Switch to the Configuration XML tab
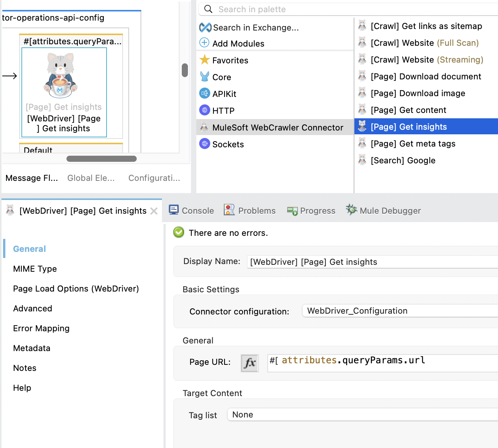This screenshot has height=448, width=498. pyautogui.click(x=154, y=178)
